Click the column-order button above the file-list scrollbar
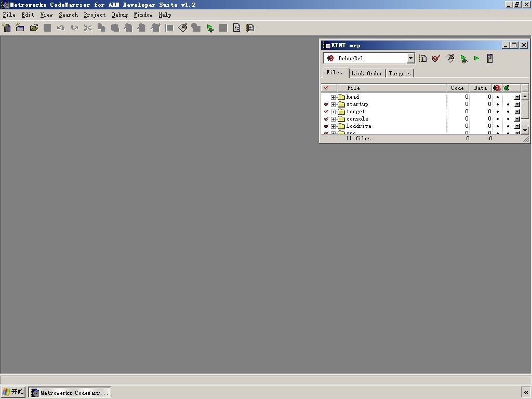Viewport: 532px width, 399px height. point(525,88)
